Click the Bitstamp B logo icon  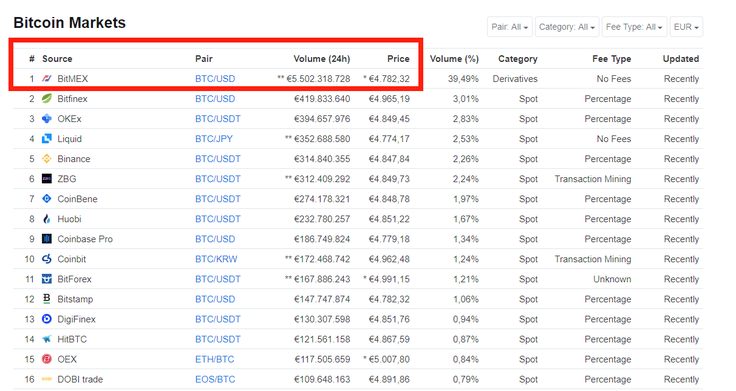(46, 299)
